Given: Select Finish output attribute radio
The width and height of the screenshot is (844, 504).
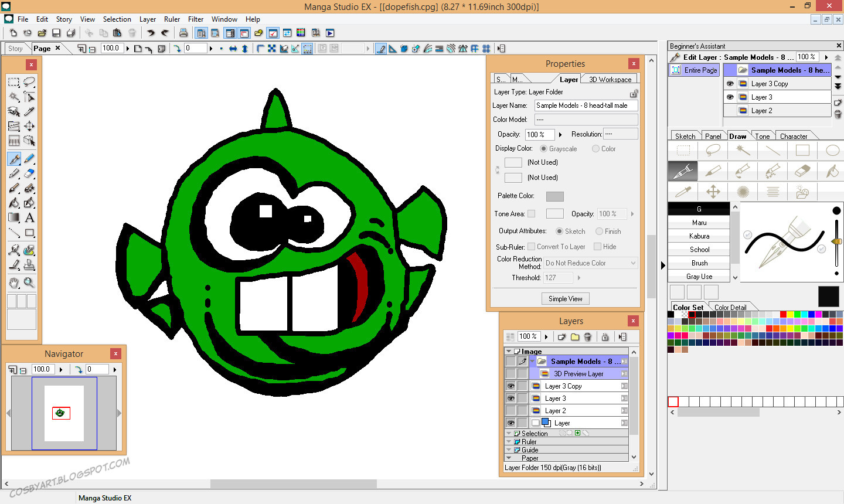Looking at the screenshot, I should coord(599,231).
